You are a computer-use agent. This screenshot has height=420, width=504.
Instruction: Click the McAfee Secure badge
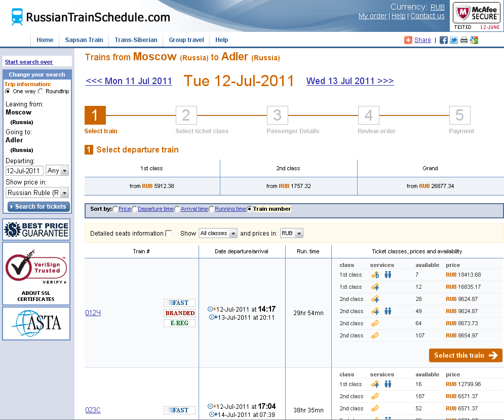[476, 16]
